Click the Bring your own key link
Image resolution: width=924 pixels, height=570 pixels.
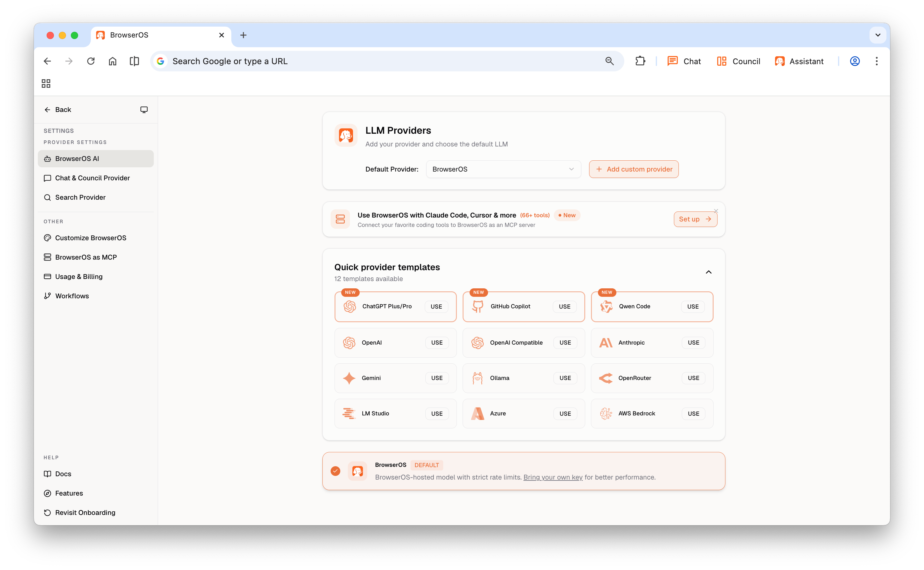[x=553, y=477]
